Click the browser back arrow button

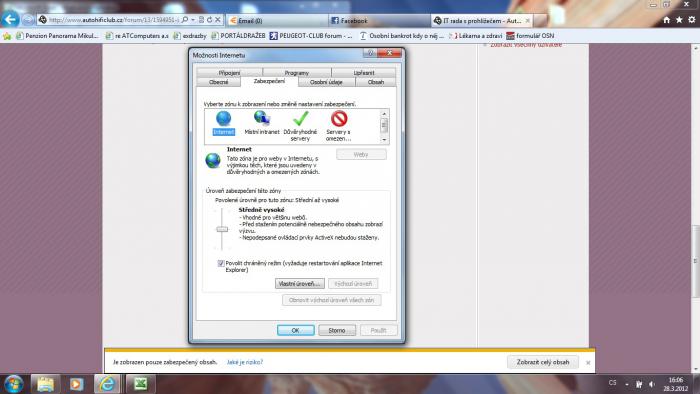click(10, 20)
